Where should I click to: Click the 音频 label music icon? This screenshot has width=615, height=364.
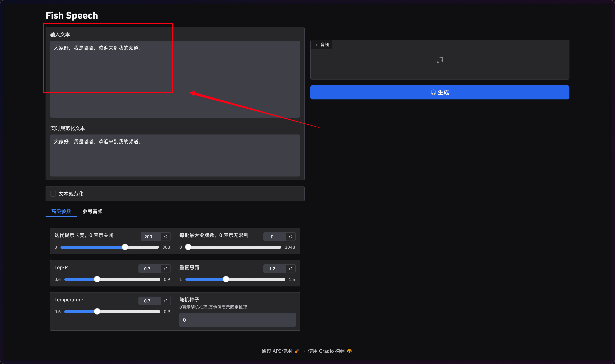(x=316, y=45)
